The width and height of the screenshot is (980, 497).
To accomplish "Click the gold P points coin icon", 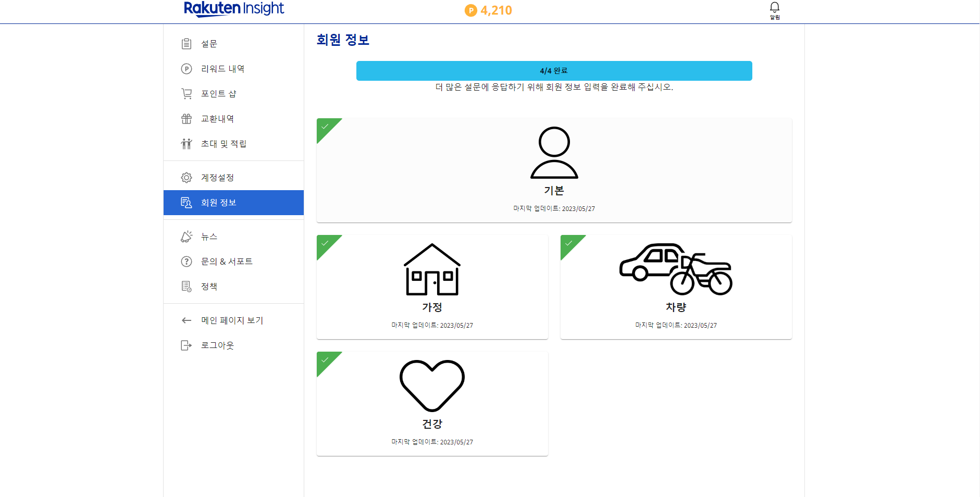I will click(x=471, y=10).
